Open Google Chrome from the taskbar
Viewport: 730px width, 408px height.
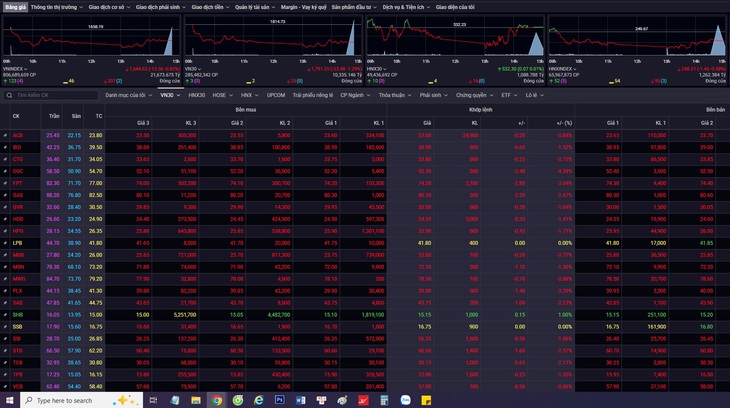click(217, 400)
